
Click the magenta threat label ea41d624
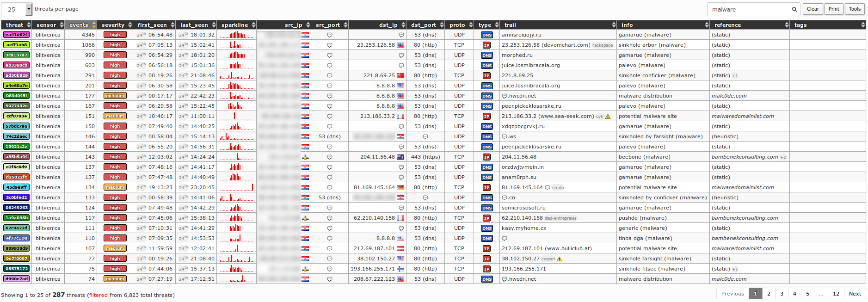(x=17, y=35)
